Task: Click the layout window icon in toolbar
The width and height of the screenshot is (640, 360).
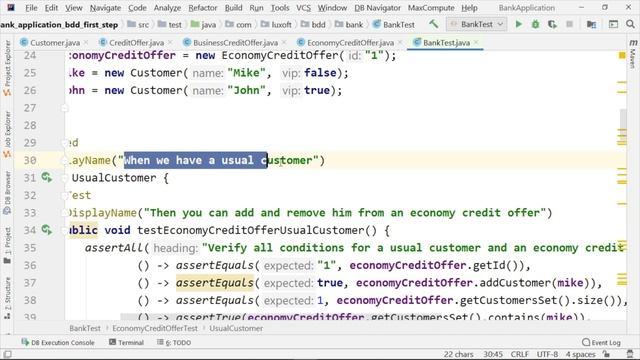Action: 613,24
